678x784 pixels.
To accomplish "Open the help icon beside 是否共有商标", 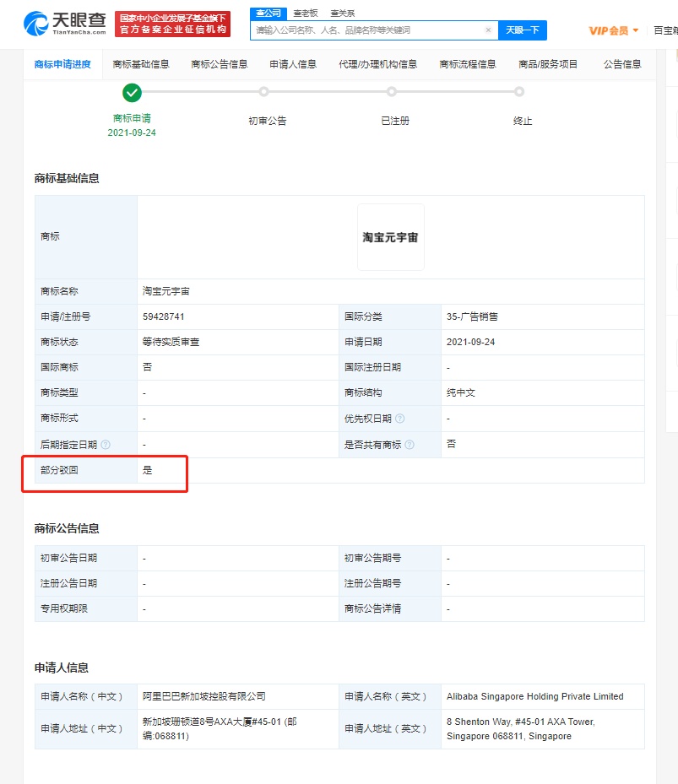I will [x=410, y=445].
